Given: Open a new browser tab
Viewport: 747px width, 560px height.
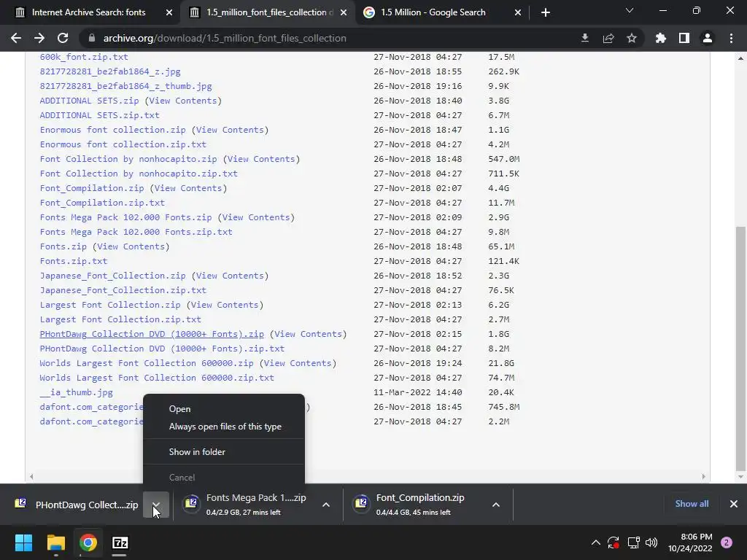Looking at the screenshot, I should coord(546,12).
